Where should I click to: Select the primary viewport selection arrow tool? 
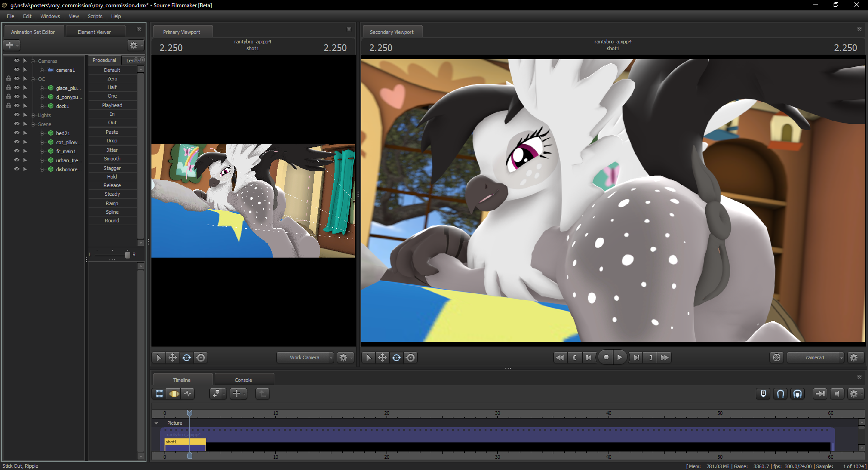click(x=159, y=357)
